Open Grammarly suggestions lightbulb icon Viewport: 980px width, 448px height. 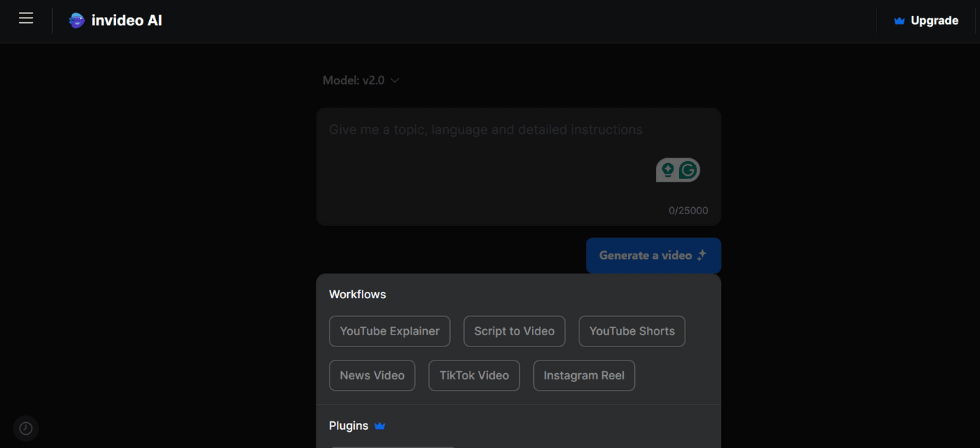pos(667,169)
